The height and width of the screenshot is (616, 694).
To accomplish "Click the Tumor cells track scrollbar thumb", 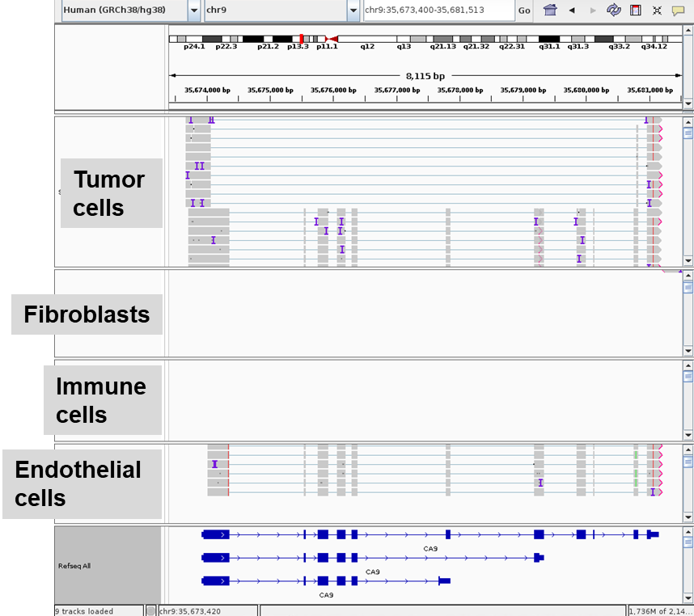I will coord(688,133).
